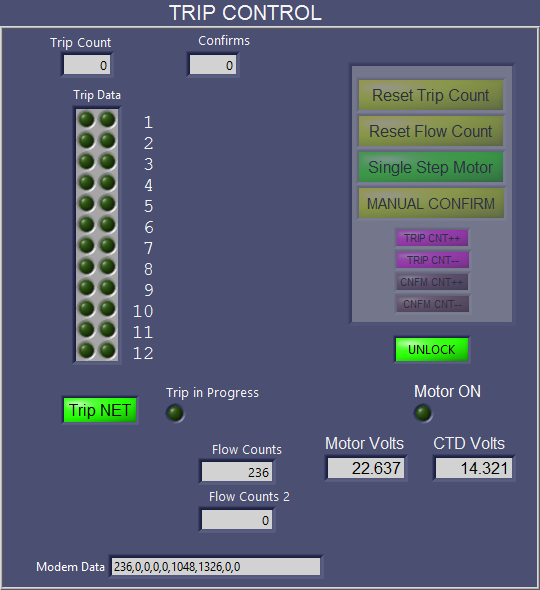Click the Trip in Progress LED indicator

click(x=175, y=413)
